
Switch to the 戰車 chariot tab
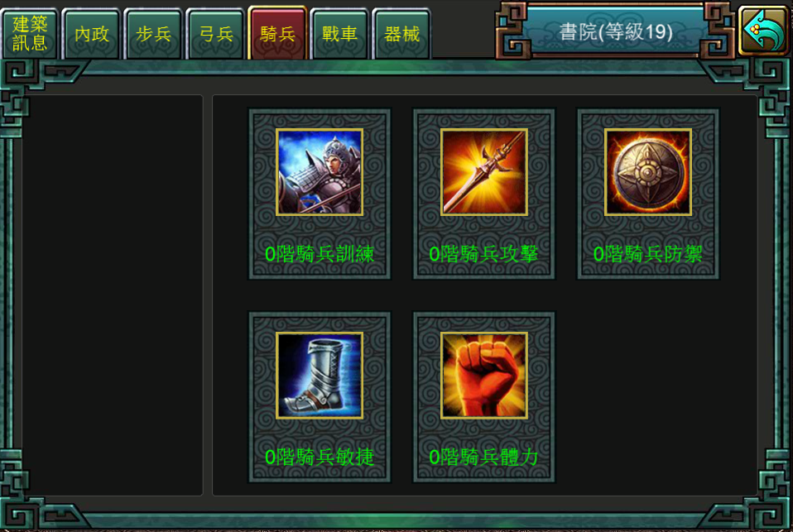[x=339, y=34]
